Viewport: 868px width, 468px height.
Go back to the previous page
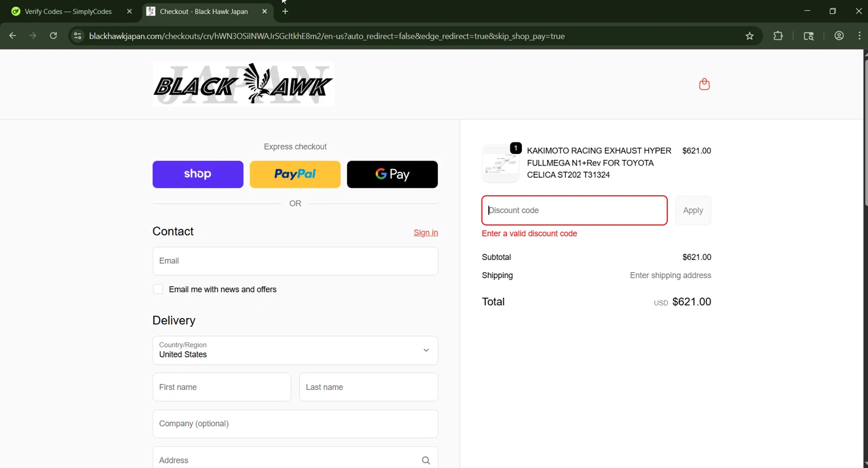[13, 36]
